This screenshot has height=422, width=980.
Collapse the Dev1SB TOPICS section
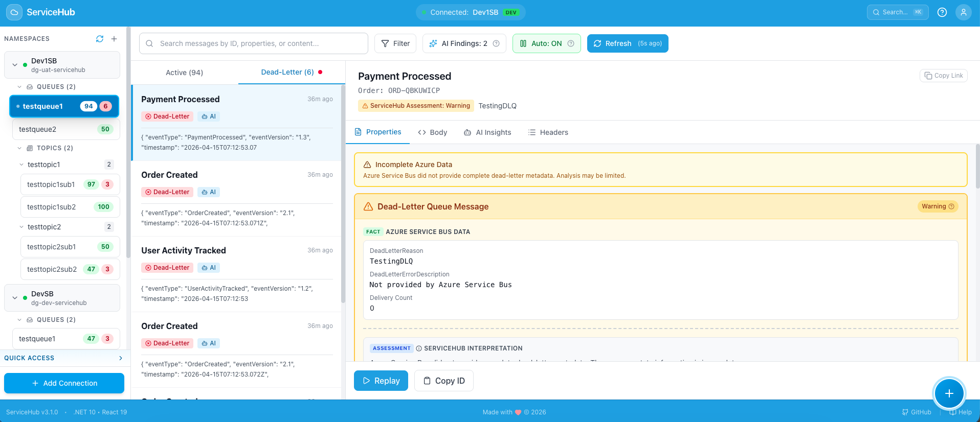coord(19,148)
